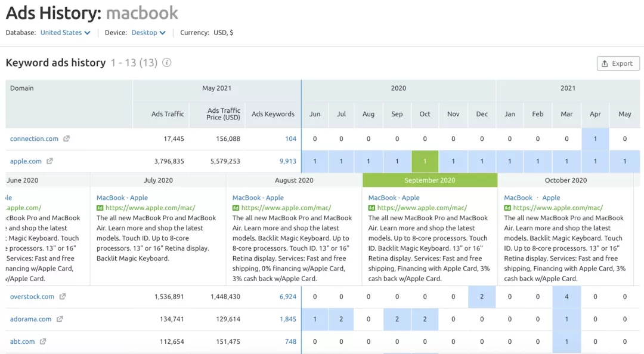
Task: Open external link icon beside apple.com
Action: 49,161
